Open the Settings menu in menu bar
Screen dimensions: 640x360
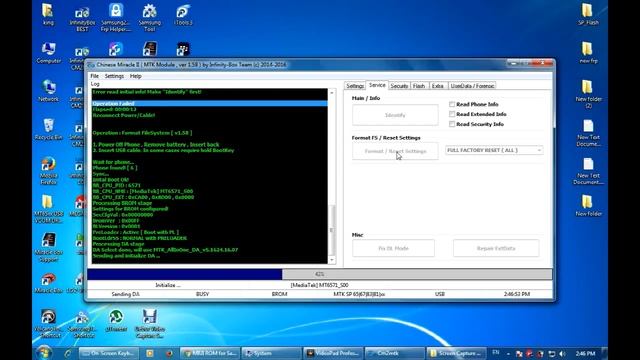tap(114, 76)
